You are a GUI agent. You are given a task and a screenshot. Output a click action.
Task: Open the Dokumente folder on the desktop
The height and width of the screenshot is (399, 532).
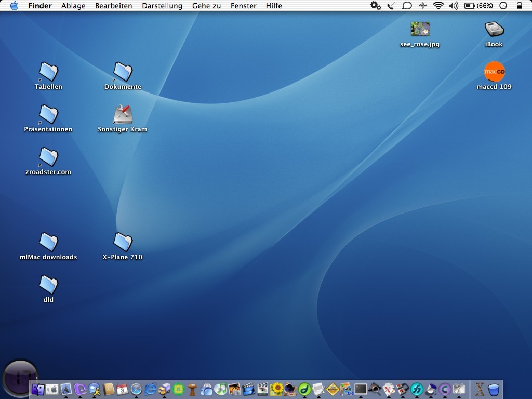pyautogui.click(x=123, y=73)
